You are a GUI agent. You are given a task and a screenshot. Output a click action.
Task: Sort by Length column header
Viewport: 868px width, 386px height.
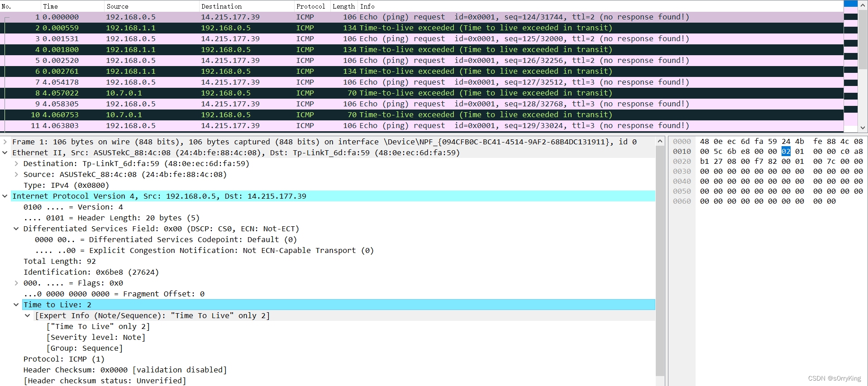344,6
